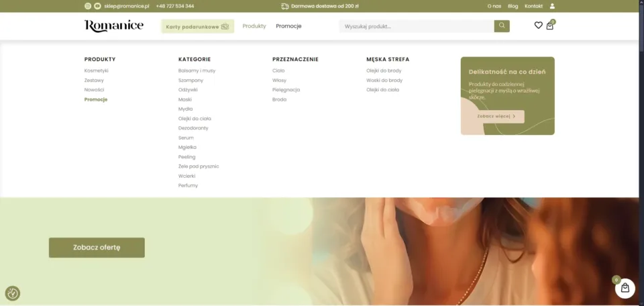Click the KATEGORIE column heading
Viewport: 644px width, 306px height.
(x=195, y=59)
